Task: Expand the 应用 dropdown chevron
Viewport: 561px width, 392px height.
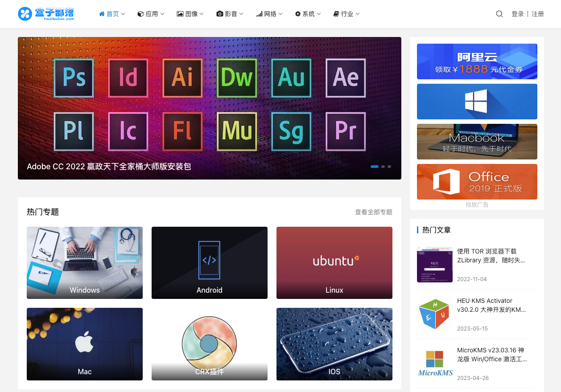Action: click(162, 14)
